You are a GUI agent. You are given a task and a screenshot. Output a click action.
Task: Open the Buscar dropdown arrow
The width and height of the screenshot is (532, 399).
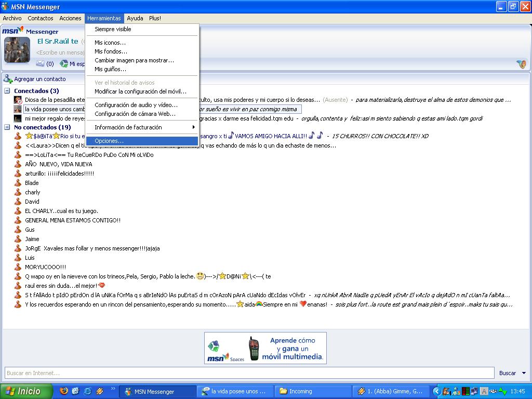[524, 373]
